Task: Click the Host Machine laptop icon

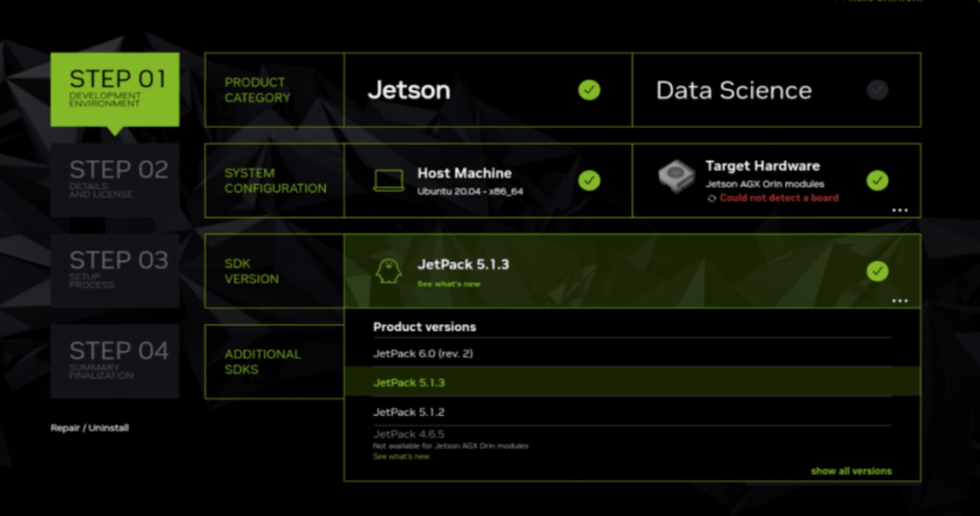Action: pyautogui.click(x=388, y=181)
